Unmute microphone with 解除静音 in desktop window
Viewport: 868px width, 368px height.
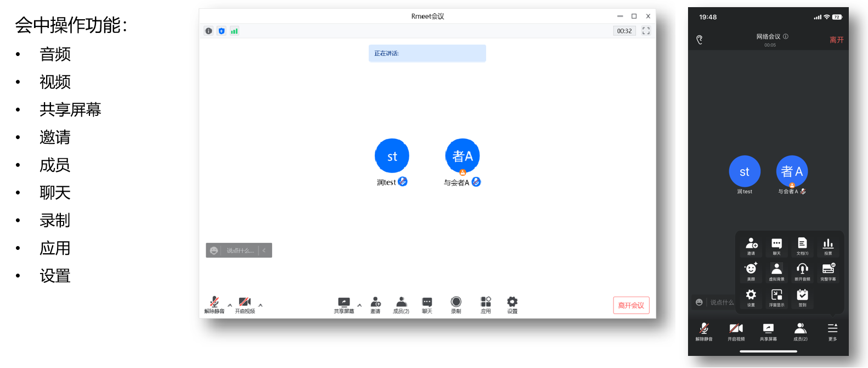(215, 303)
